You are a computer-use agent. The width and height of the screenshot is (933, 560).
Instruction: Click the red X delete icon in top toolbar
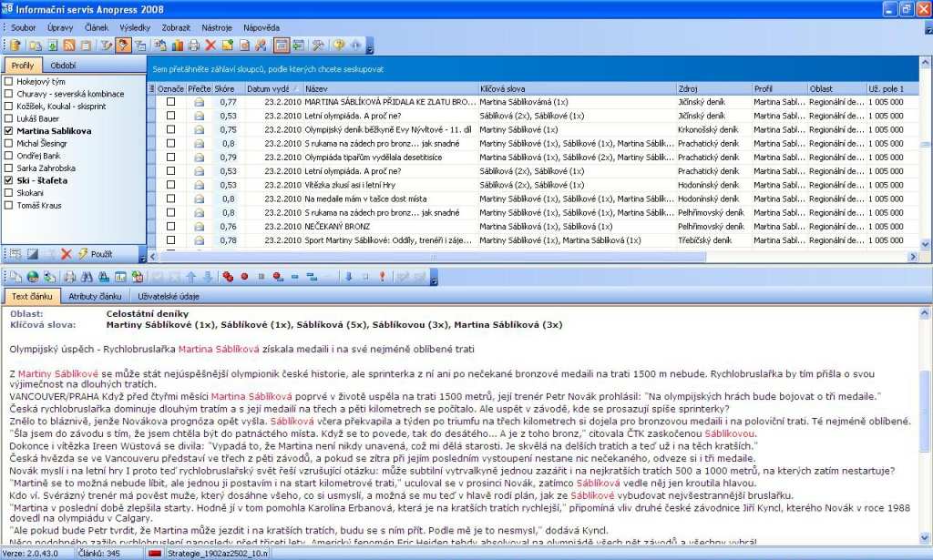(210, 46)
